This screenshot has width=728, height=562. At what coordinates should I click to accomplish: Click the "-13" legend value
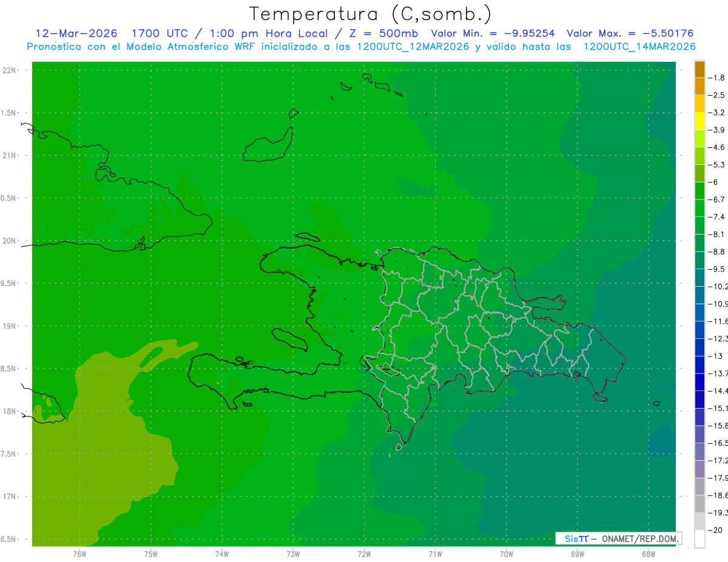[715, 356]
